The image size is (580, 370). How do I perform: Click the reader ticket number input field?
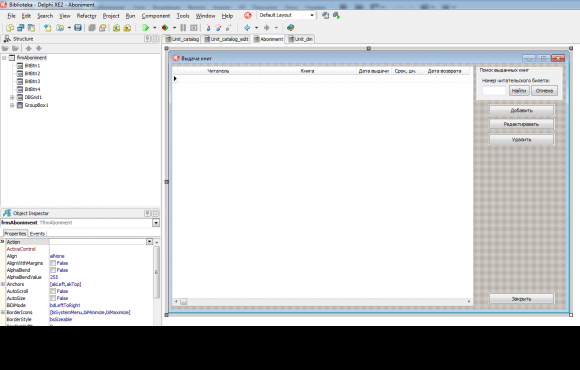click(x=494, y=91)
